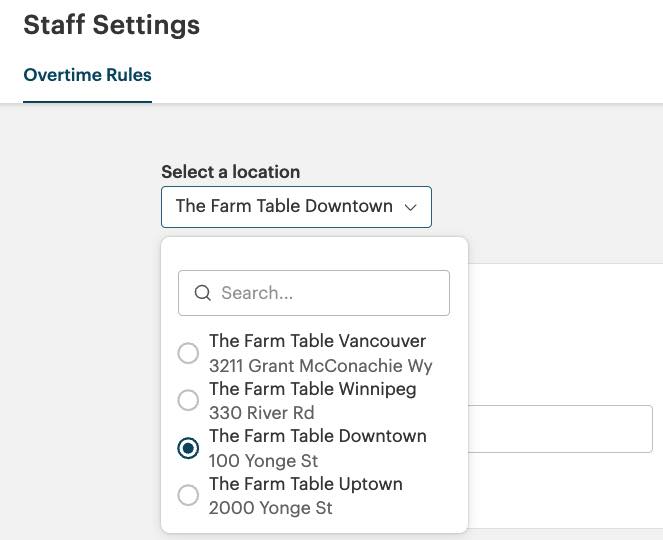Select the Uptown location radio button

(x=188, y=495)
